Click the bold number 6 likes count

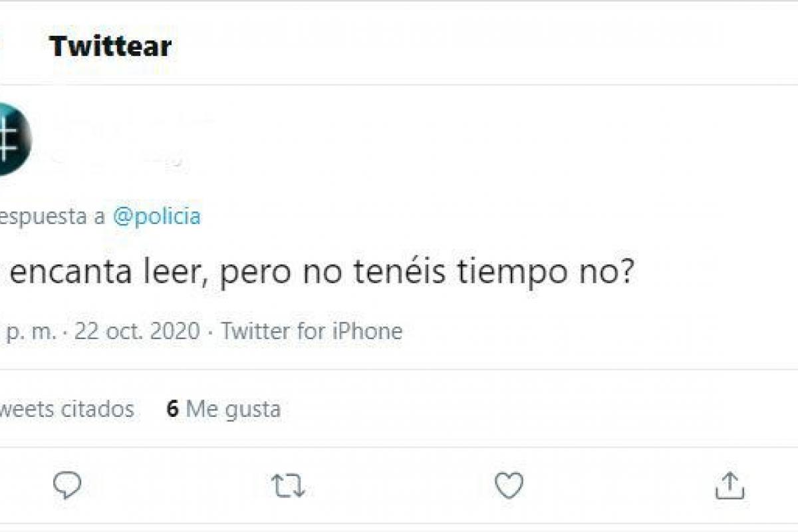point(172,409)
